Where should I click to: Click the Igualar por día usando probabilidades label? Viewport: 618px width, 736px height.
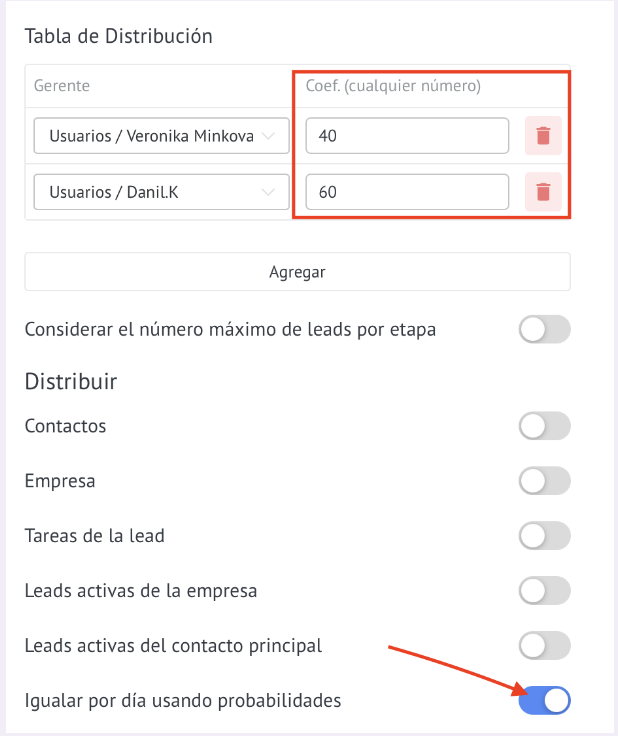(183, 701)
